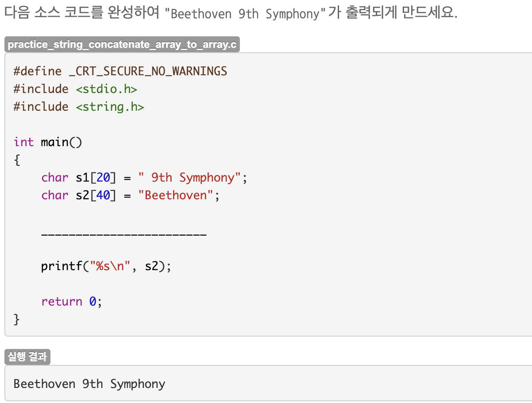Viewport: 532px width, 403px height.
Task: Click the blank underscore line in the code
Action: pyautogui.click(x=124, y=234)
